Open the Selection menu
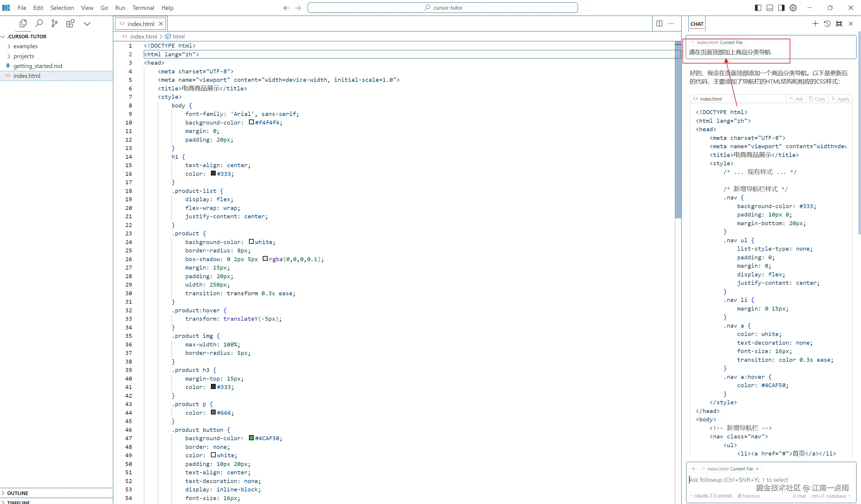 62,7
